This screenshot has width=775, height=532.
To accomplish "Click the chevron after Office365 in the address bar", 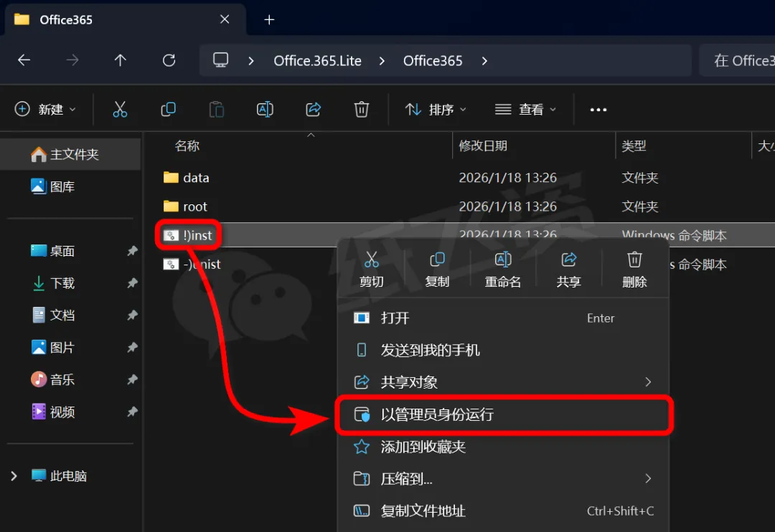I will 484,61.
